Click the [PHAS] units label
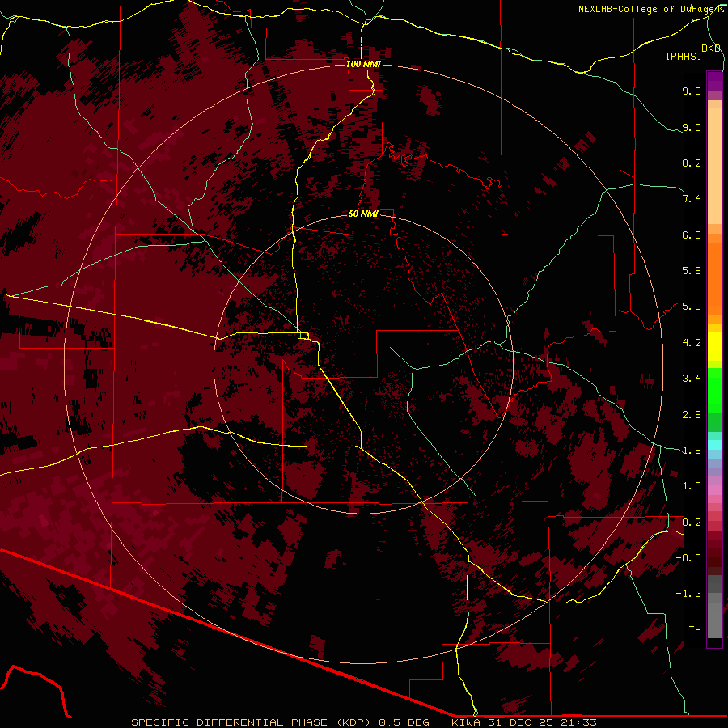This screenshot has height=728, width=728. pos(684,57)
